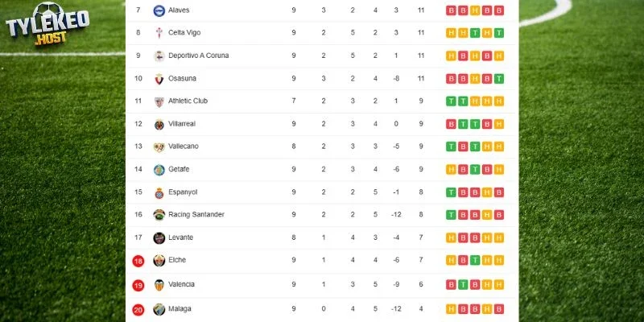Click the red position badge 20
Screen dimensions: 644x322
coord(138,310)
